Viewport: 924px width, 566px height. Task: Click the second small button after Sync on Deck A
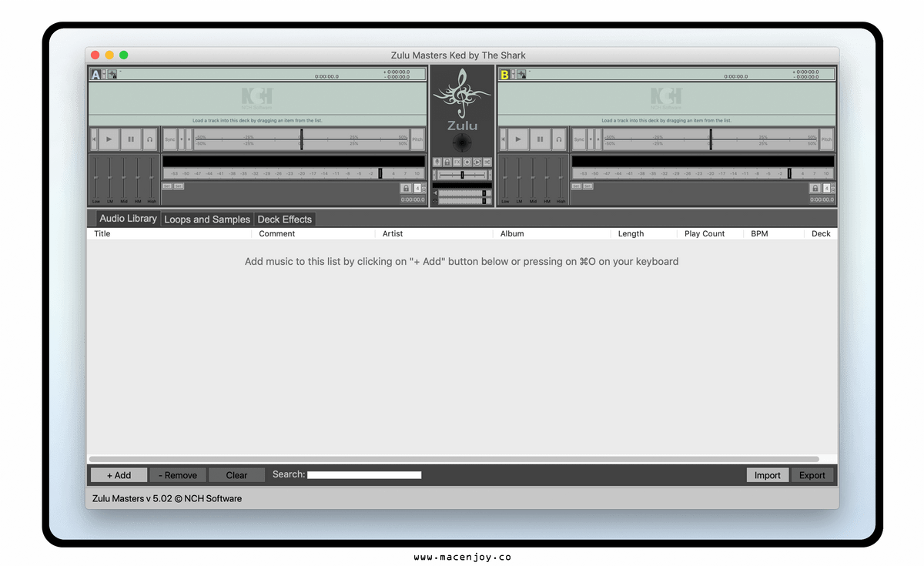(x=189, y=139)
